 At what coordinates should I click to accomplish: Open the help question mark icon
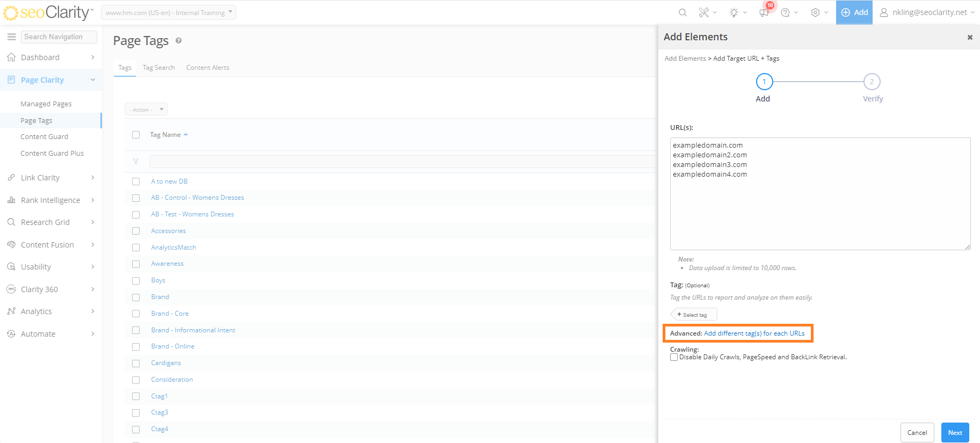click(786, 12)
